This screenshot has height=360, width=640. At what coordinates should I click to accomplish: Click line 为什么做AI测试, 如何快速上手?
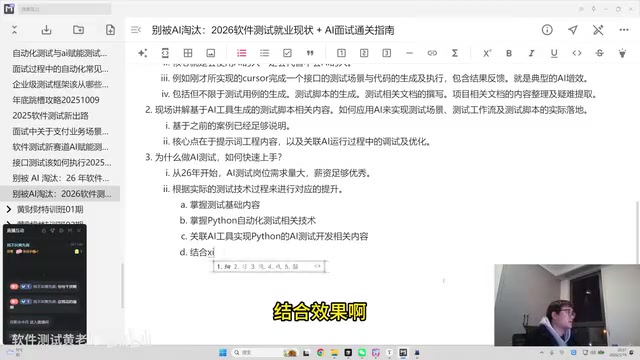(218, 158)
